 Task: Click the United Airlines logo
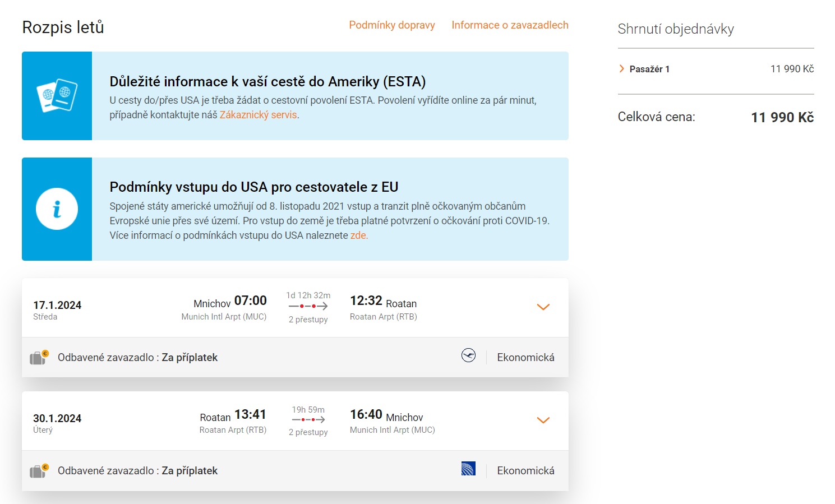(468, 469)
